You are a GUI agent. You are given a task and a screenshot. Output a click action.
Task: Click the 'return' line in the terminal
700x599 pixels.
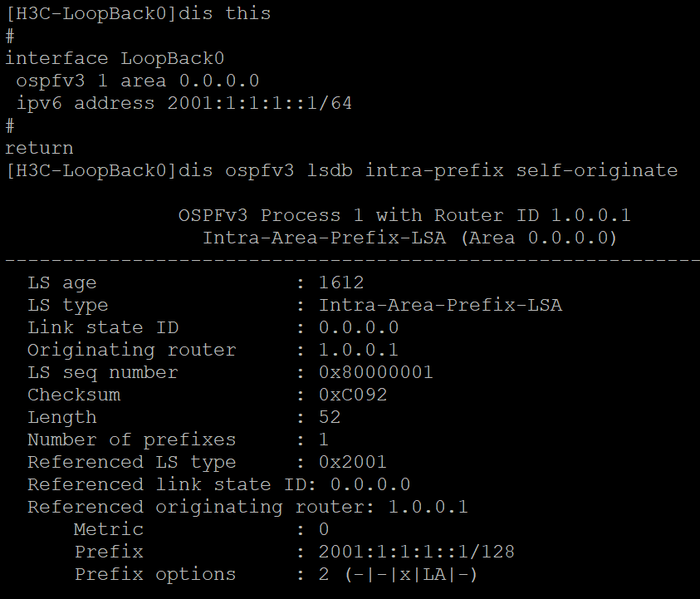point(39,148)
